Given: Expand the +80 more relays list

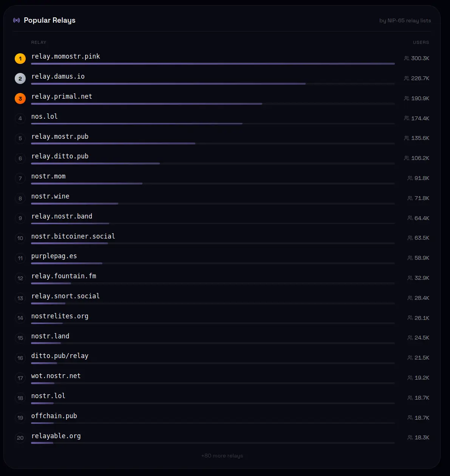Looking at the screenshot, I should [x=222, y=456].
